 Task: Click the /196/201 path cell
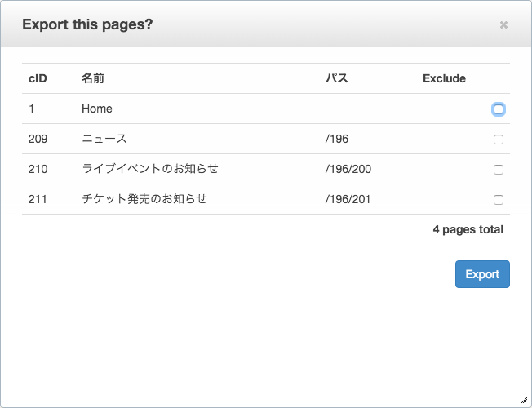click(x=348, y=199)
